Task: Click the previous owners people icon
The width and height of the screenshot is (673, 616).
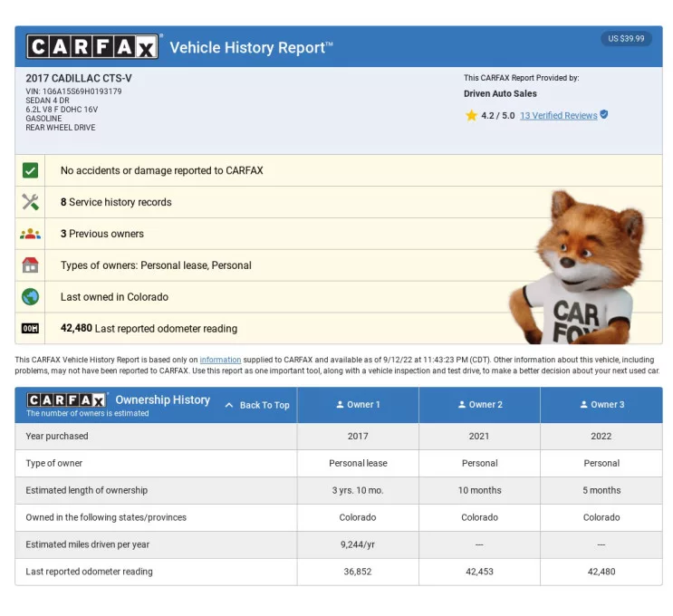Action: tap(31, 234)
